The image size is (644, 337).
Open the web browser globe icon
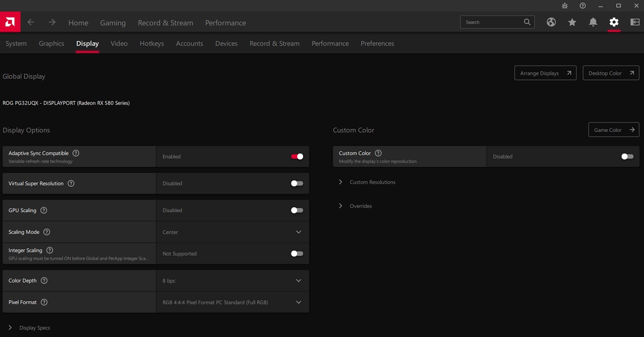point(551,22)
